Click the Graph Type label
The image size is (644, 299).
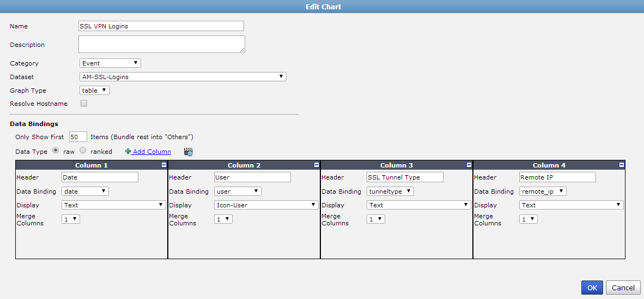28,91
